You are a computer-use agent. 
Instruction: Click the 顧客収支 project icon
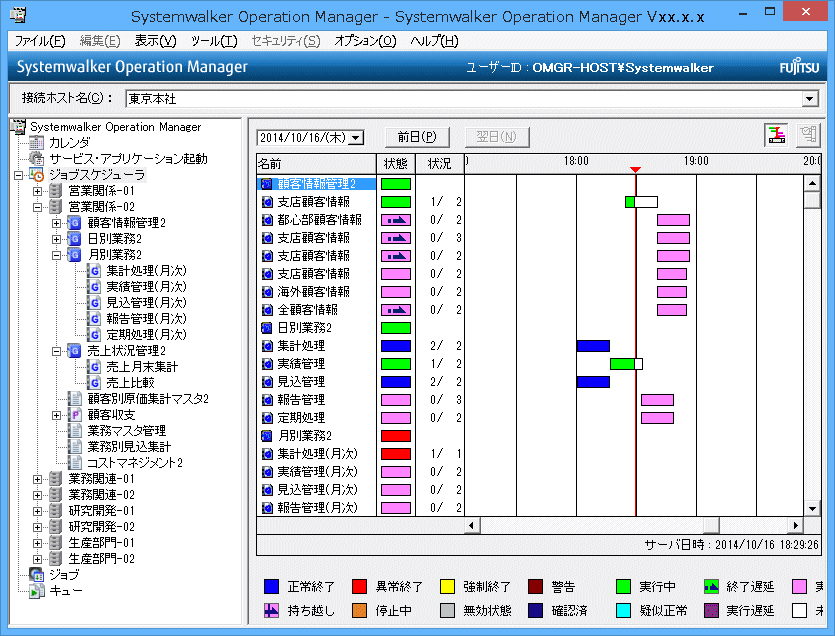coord(74,415)
